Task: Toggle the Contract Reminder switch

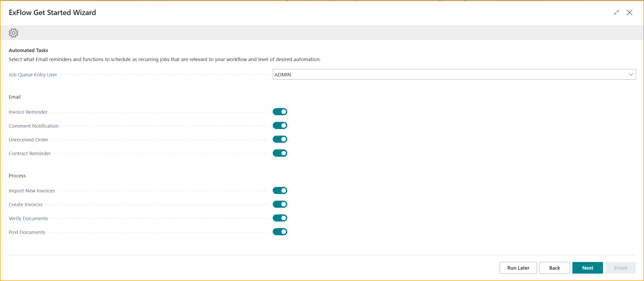Action: (280, 153)
